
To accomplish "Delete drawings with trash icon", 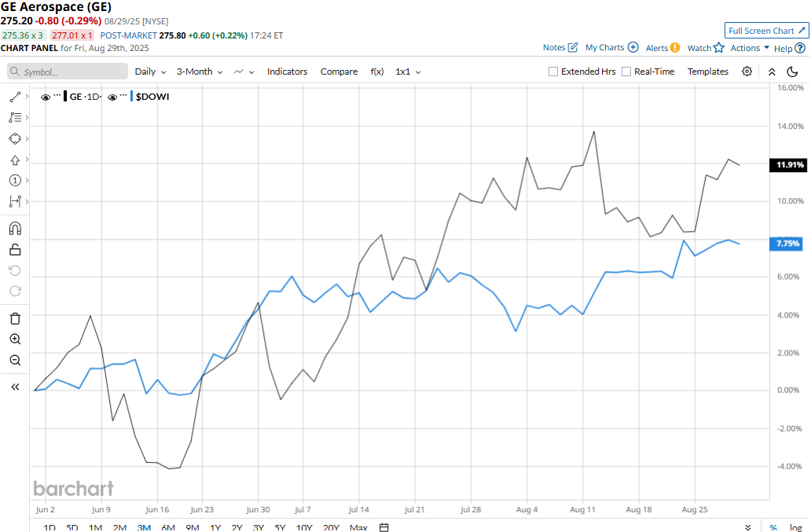I will [x=15, y=318].
